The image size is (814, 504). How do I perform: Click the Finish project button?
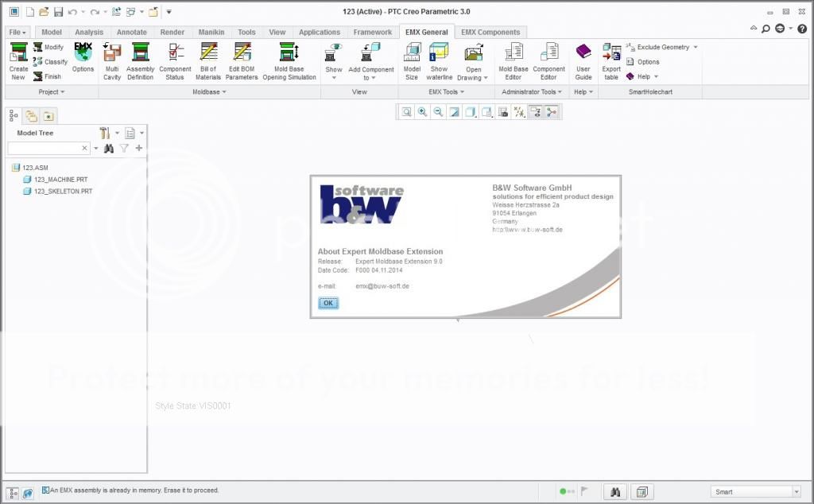click(47, 77)
